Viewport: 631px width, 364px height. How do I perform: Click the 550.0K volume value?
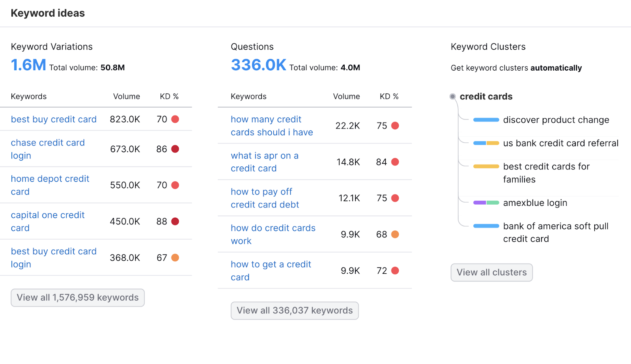click(125, 185)
